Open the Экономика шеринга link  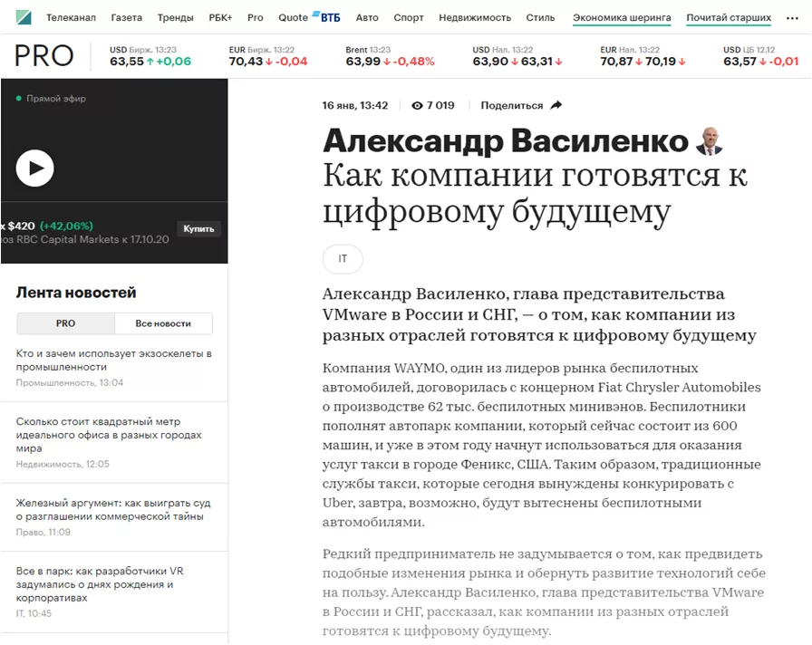[622, 18]
